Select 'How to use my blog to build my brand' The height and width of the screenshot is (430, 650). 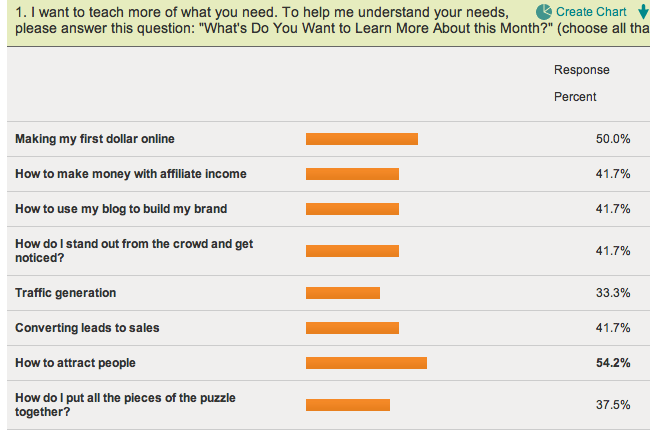(121, 209)
